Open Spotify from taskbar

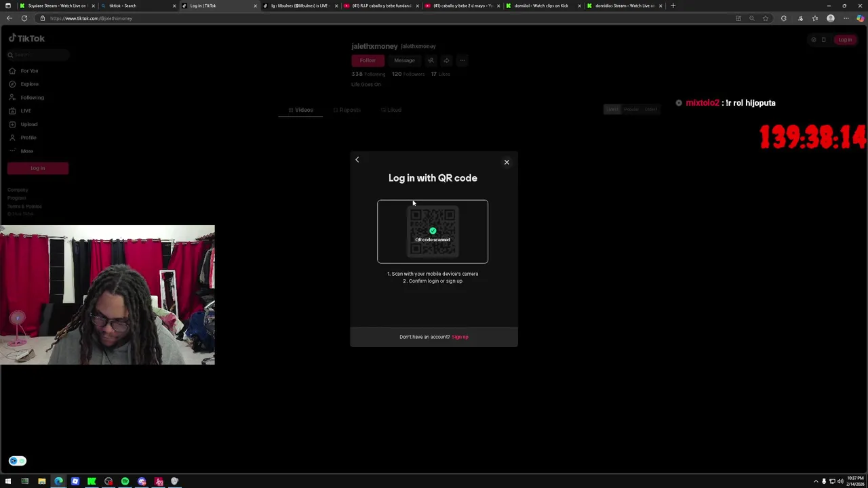point(125,481)
